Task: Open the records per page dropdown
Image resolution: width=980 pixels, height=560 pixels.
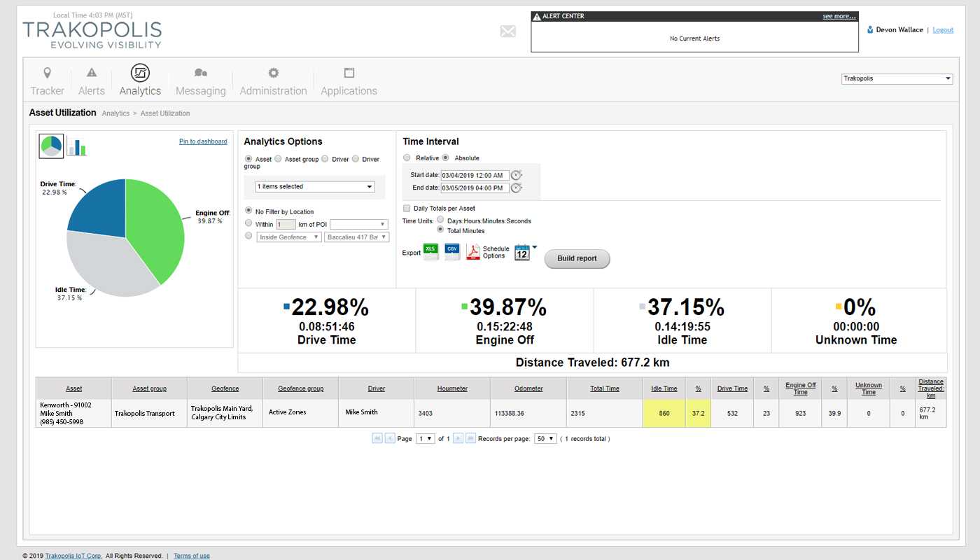Action: 545,438
